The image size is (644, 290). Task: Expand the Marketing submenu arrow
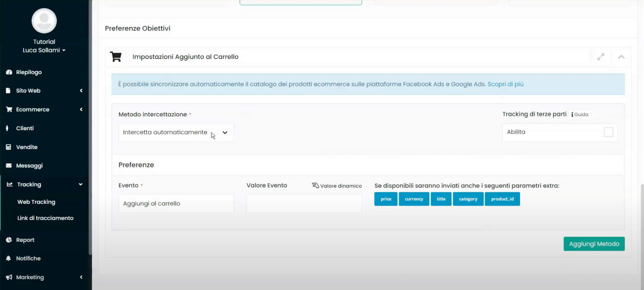point(81,277)
